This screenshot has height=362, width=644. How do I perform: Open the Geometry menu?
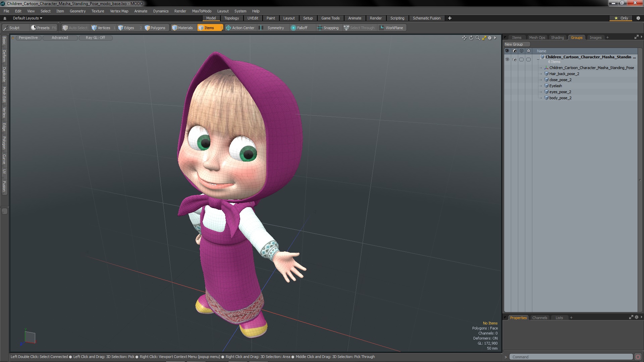pos(77,11)
